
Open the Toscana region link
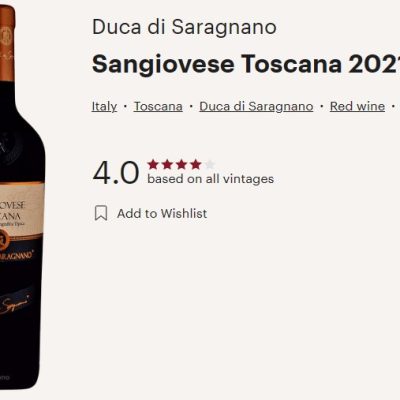[158, 107]
